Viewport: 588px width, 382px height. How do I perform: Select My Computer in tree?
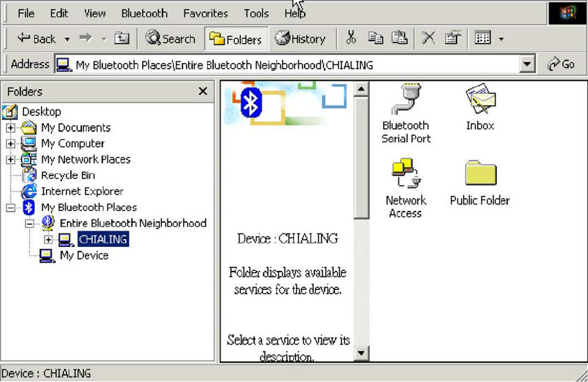coord(73,144)
